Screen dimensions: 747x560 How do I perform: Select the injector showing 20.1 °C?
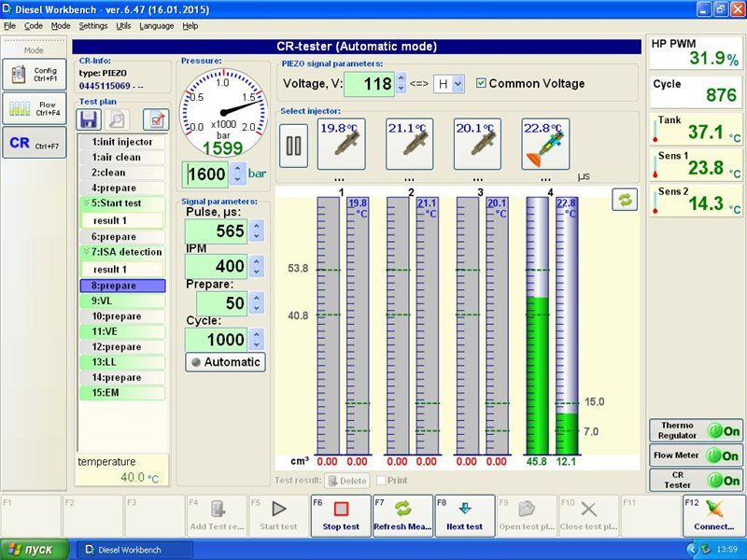tap(477, 144)
